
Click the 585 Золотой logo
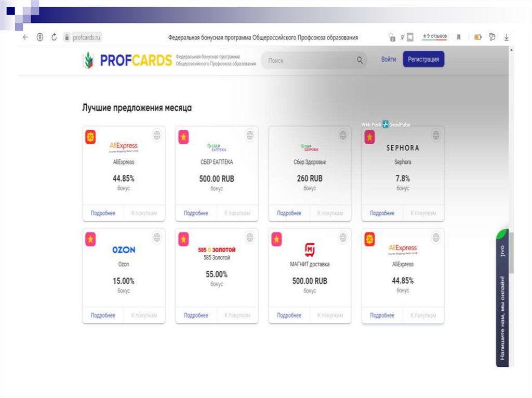pyautogui.click(x=217, y=250)
